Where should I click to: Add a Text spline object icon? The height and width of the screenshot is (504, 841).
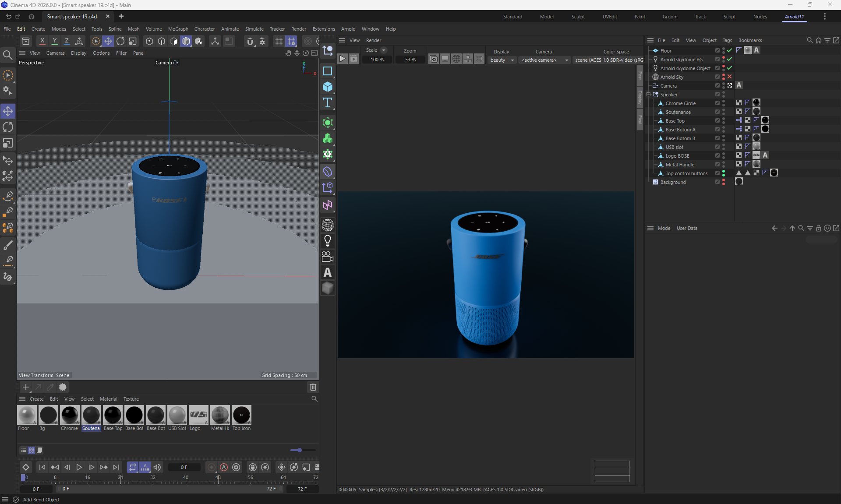(x=327, y=103)
